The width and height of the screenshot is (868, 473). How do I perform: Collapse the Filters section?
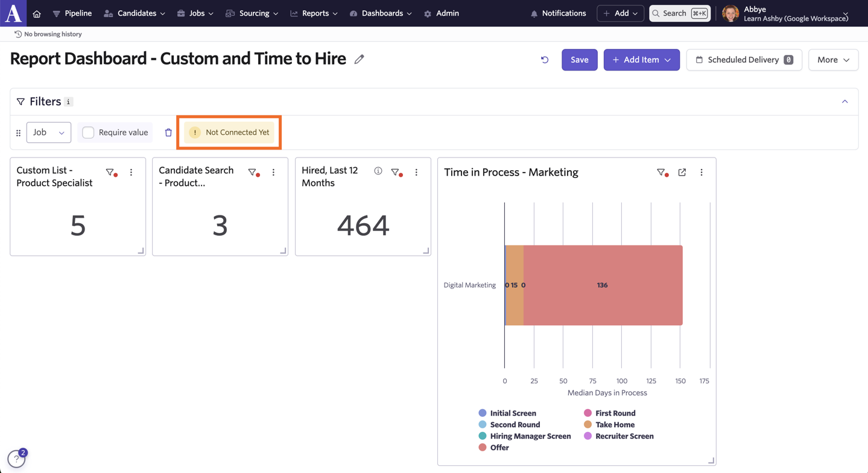(844, 102)
